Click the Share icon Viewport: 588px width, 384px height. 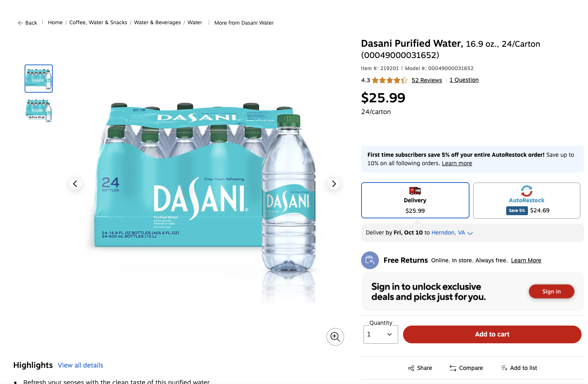tap(411, 368)
